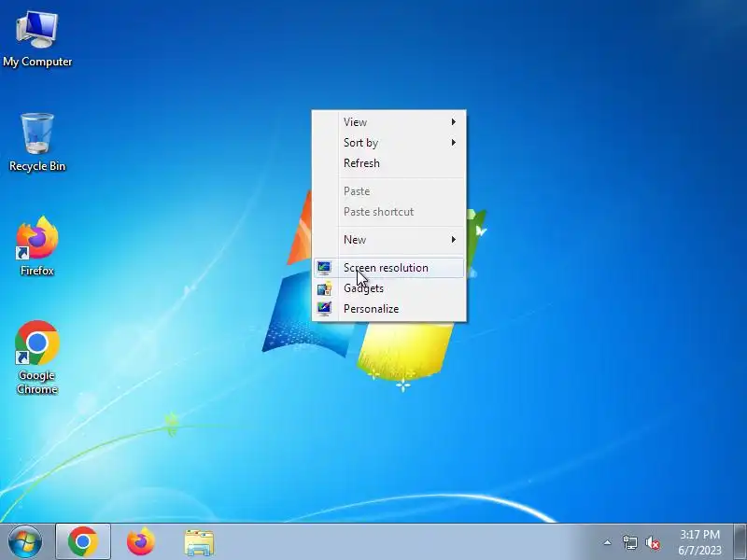Choose Personalize in context menu

click(388, 309)
